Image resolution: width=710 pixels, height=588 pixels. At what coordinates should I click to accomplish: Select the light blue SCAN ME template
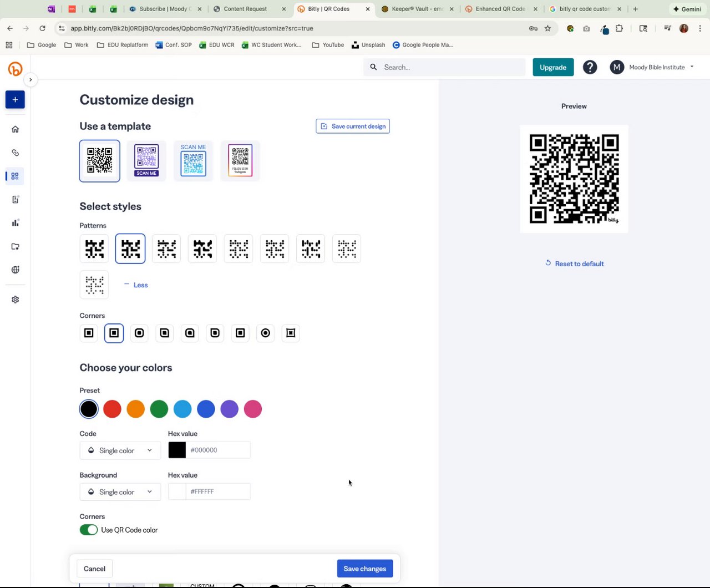(x=193, y=161)
